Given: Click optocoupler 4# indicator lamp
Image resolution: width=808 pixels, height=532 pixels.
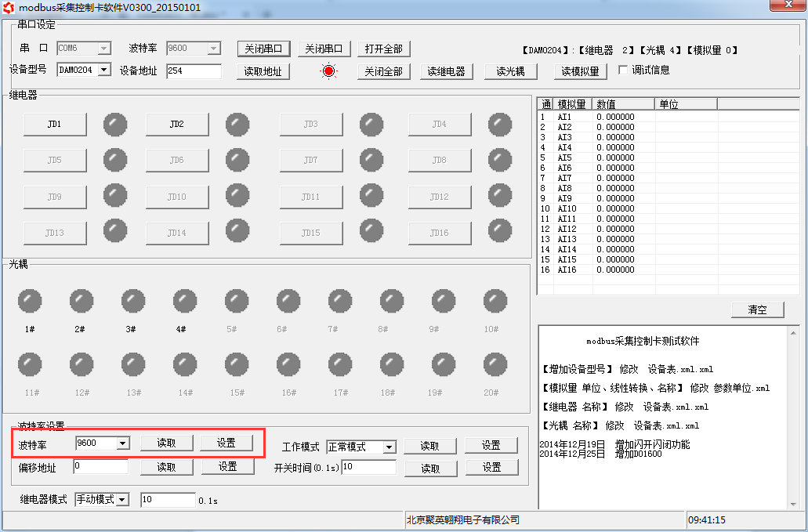Looking at the screenshot, I should pos(184,302).
